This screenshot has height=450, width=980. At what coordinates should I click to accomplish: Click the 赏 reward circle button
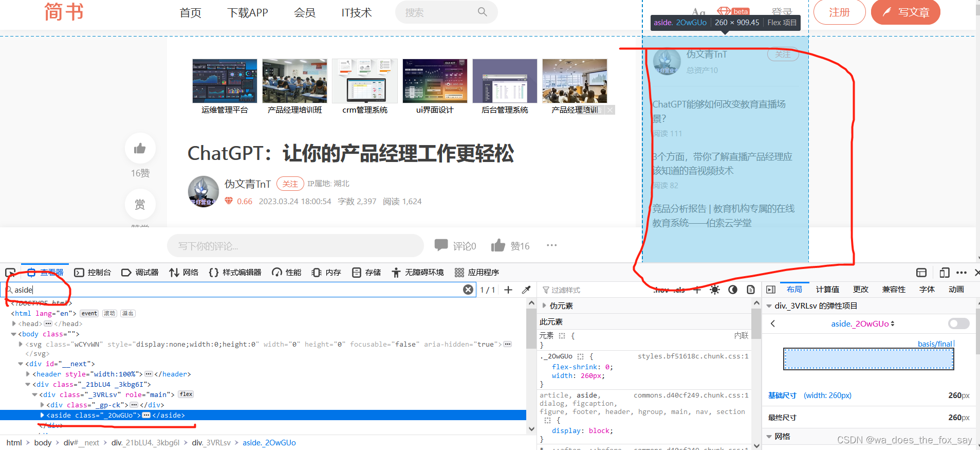click(x=140, y=205)
